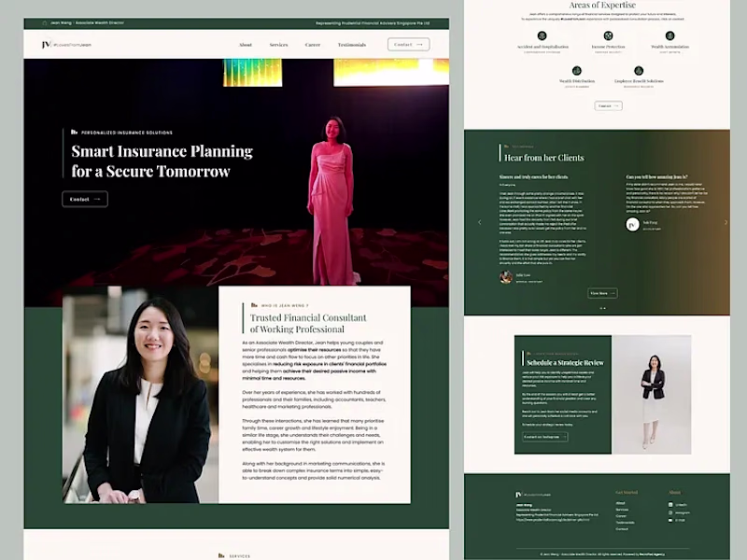Click the home icon in the top green bar
This screenshot has height=560, width=747.
pyautogui.click(x=45, y=22)
